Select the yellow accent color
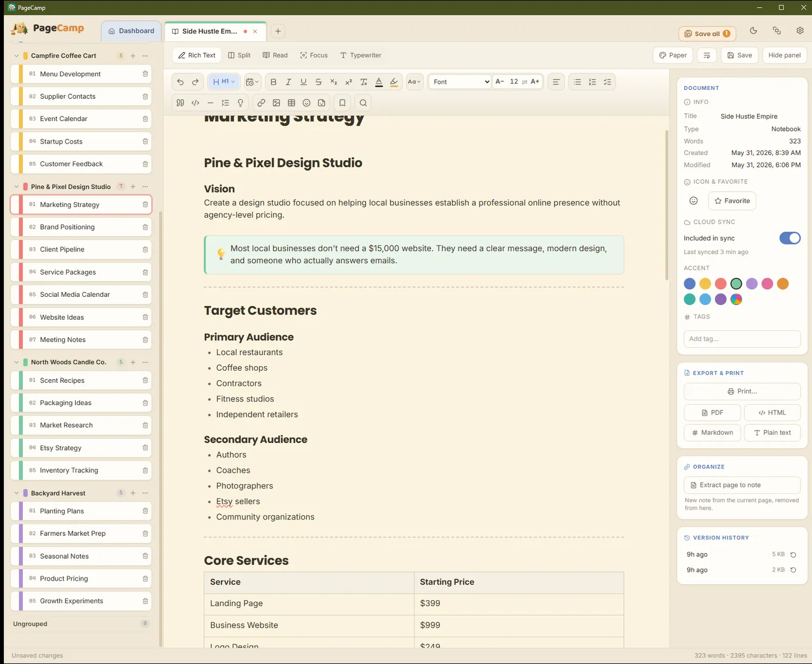 coord(705,284)
